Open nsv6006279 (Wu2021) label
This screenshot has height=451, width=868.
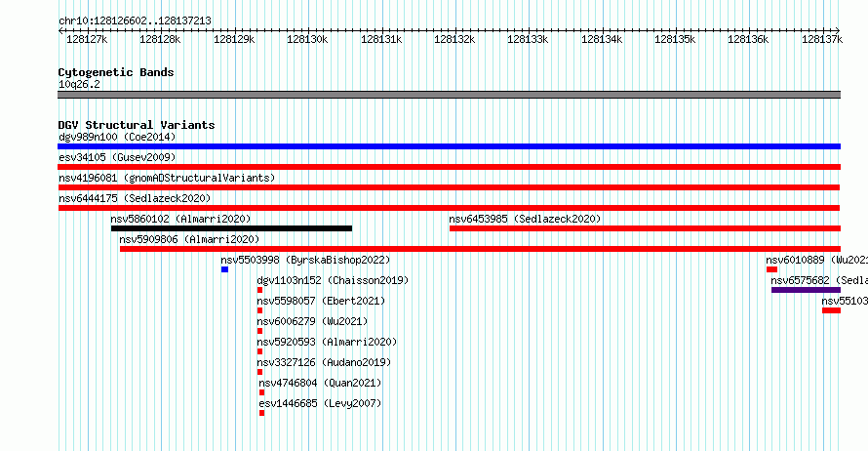coord(312,321)
